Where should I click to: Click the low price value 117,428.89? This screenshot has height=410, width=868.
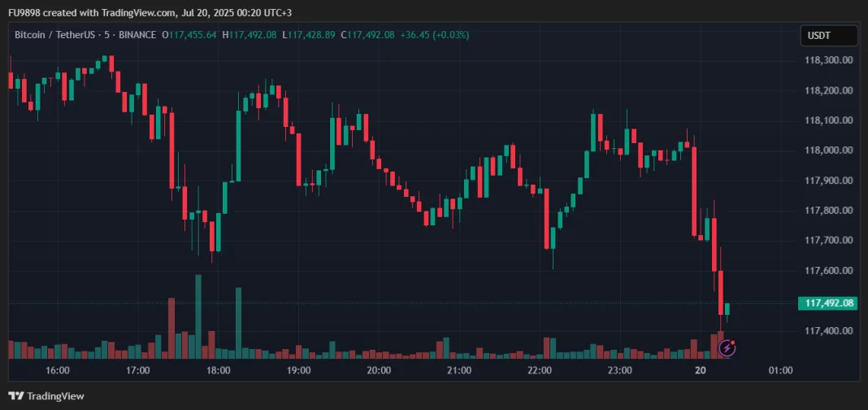[313, 35]
